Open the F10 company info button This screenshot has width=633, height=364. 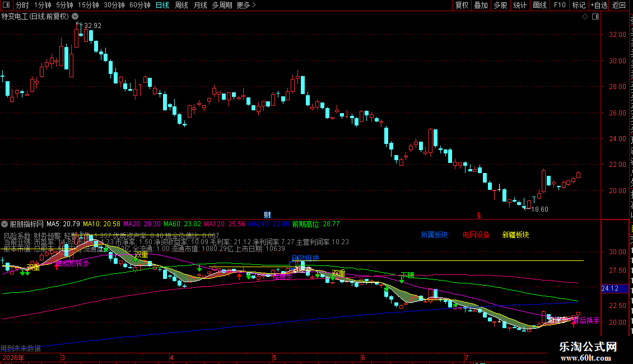coord(560,5)
